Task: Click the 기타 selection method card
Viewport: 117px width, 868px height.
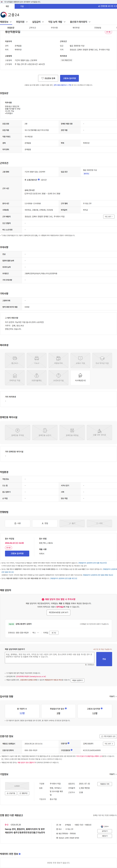Action: 99,523
